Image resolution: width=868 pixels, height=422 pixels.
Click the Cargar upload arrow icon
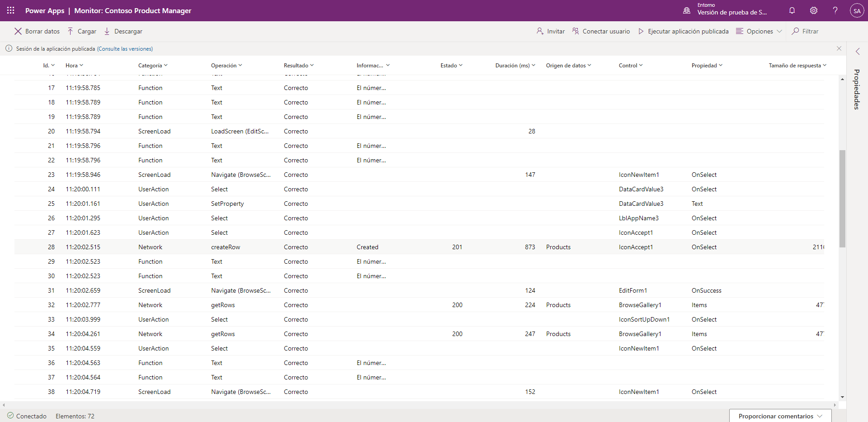pos(71,31)
